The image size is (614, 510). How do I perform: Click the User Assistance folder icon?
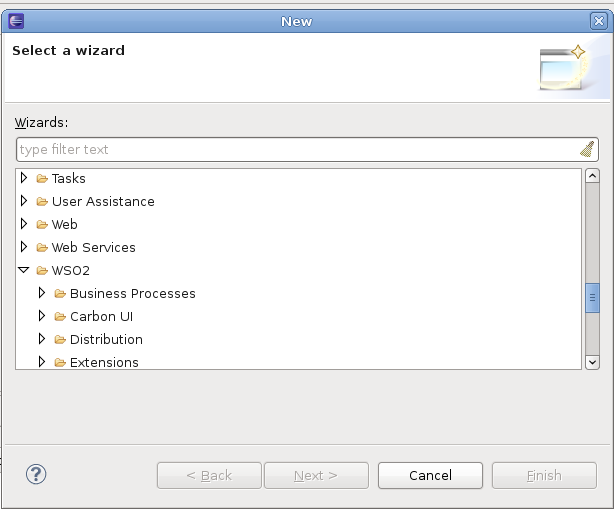point(42,202)
